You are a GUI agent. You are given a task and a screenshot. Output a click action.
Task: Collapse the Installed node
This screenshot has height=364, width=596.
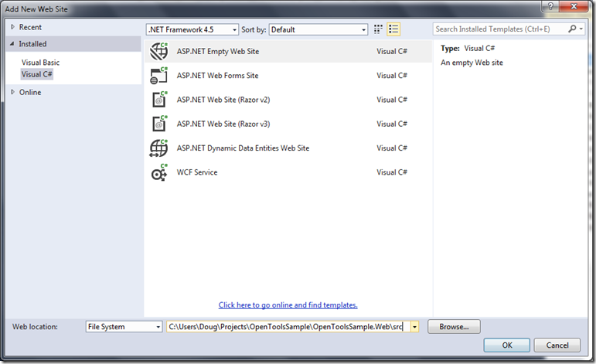coord(12,44)
